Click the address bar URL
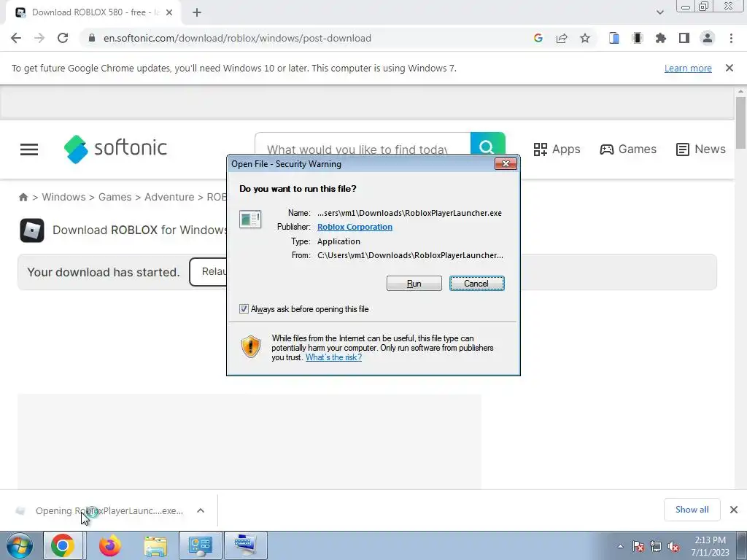The height and width of the screenshot is (560, 747). tap(237, 38)
